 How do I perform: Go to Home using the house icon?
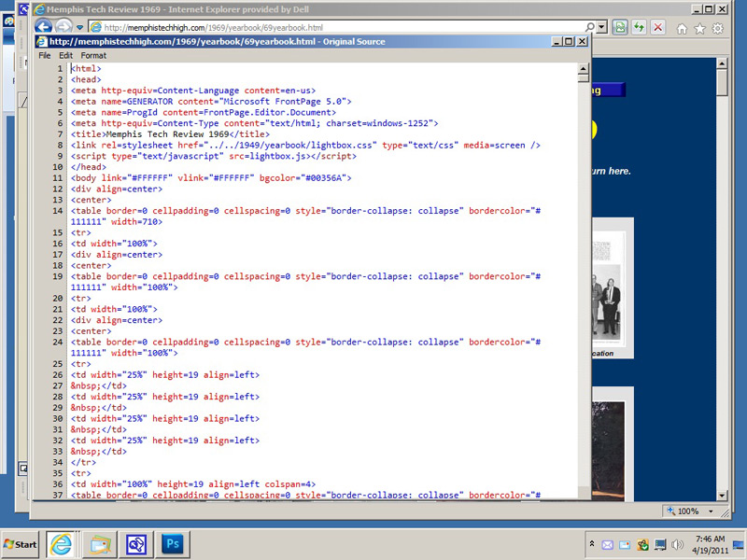pos(683,29)
